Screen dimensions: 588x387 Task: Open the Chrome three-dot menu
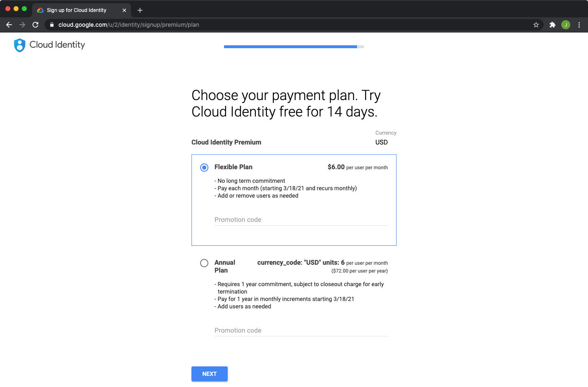coord(579,25)
